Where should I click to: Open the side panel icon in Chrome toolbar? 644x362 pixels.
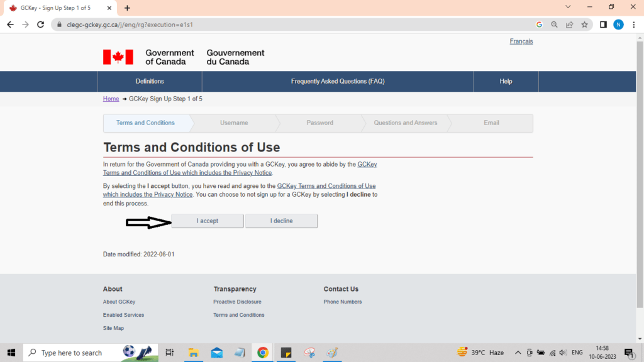tap(603, 25)
